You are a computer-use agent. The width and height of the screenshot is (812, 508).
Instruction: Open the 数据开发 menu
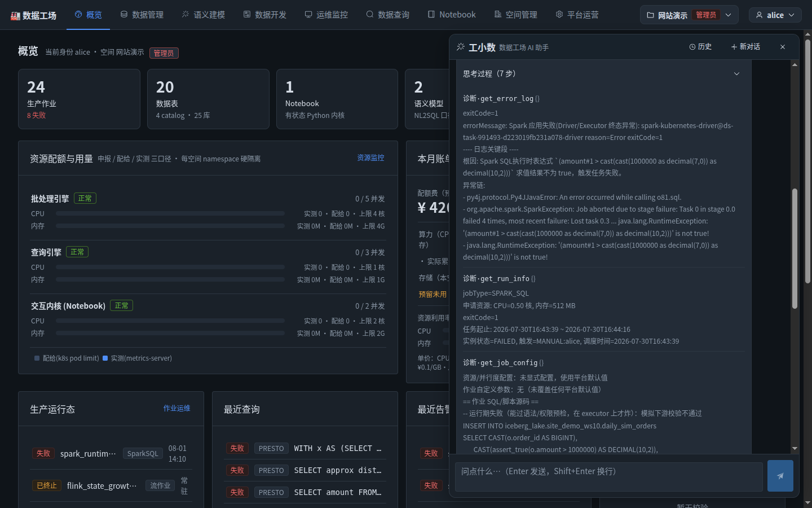click(265, 15)
